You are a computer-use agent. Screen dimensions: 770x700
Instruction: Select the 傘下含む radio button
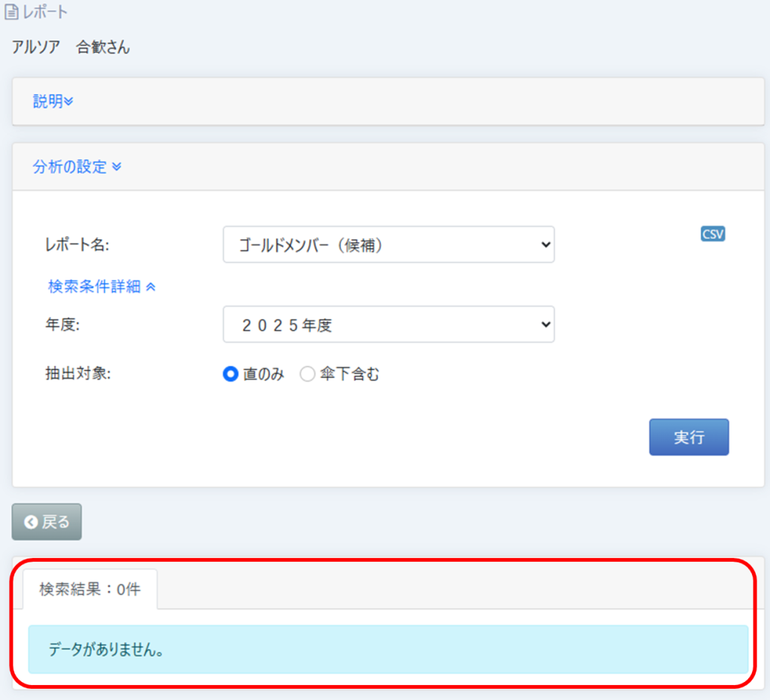pos(308,374)
